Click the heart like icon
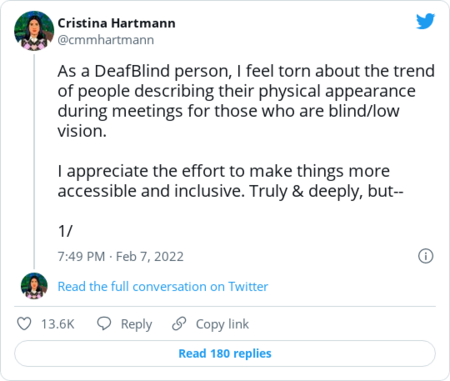Screen dimensions: 450x381 (x=24, y=324)
